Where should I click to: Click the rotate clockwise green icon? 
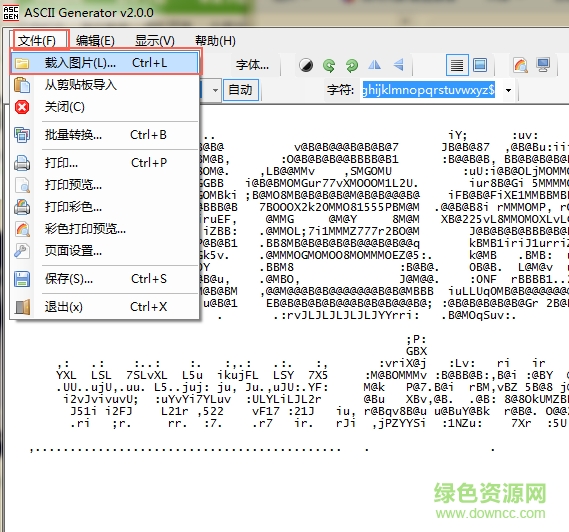pyautogui.click(x=352, y=65)
